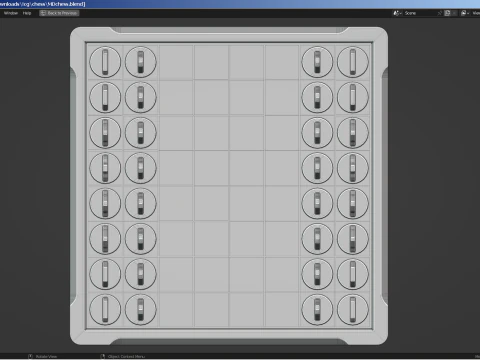Open the Help menu
Screen dimensions: 480x360
27,13
